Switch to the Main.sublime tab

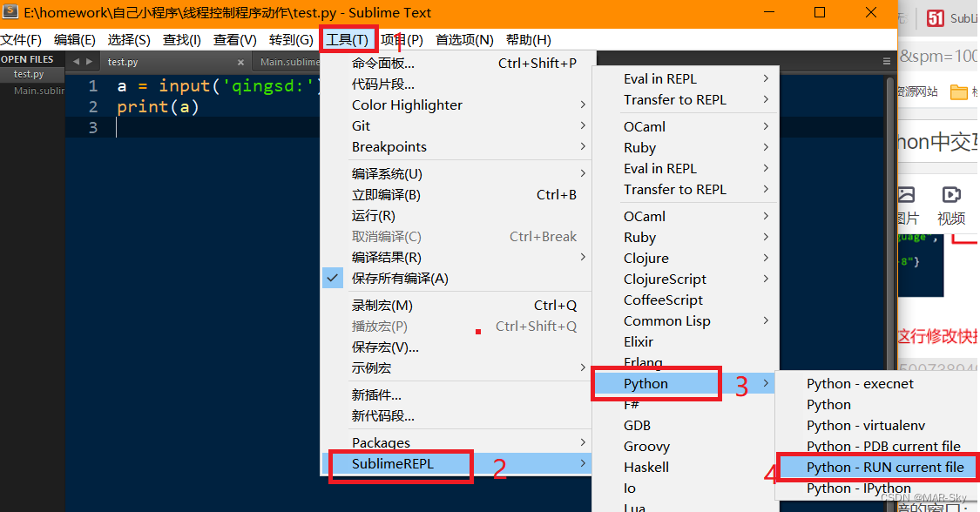[x=291, y=62]
